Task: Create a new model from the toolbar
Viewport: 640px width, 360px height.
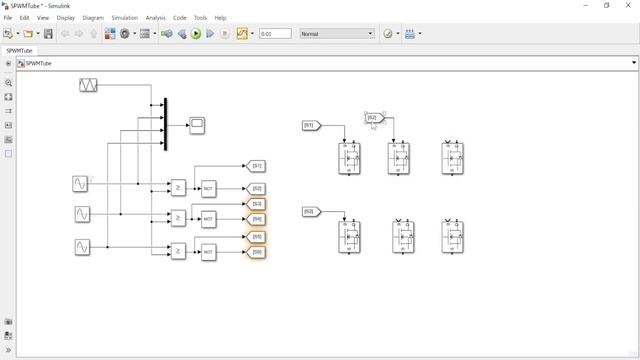Action: (8, 33)
